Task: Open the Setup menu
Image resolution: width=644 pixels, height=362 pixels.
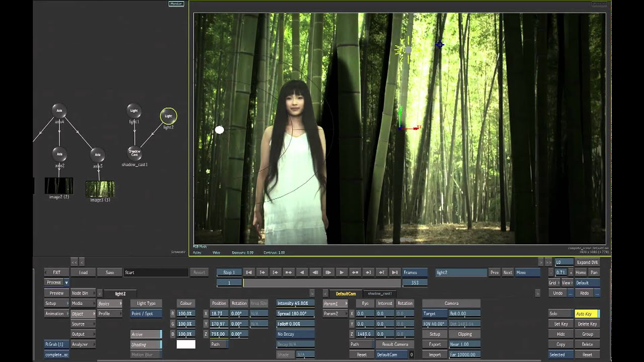Action: click(56, 304)
